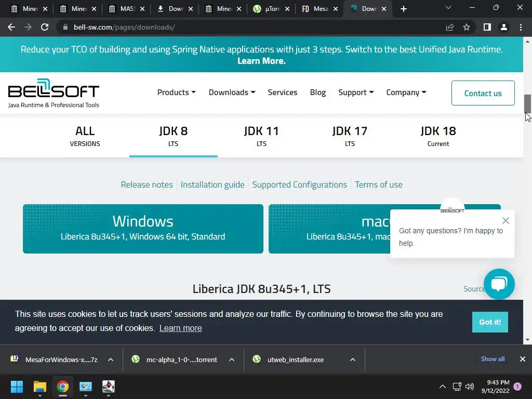
Task: Open the Chrome side panel
Action: click(487, 27)
